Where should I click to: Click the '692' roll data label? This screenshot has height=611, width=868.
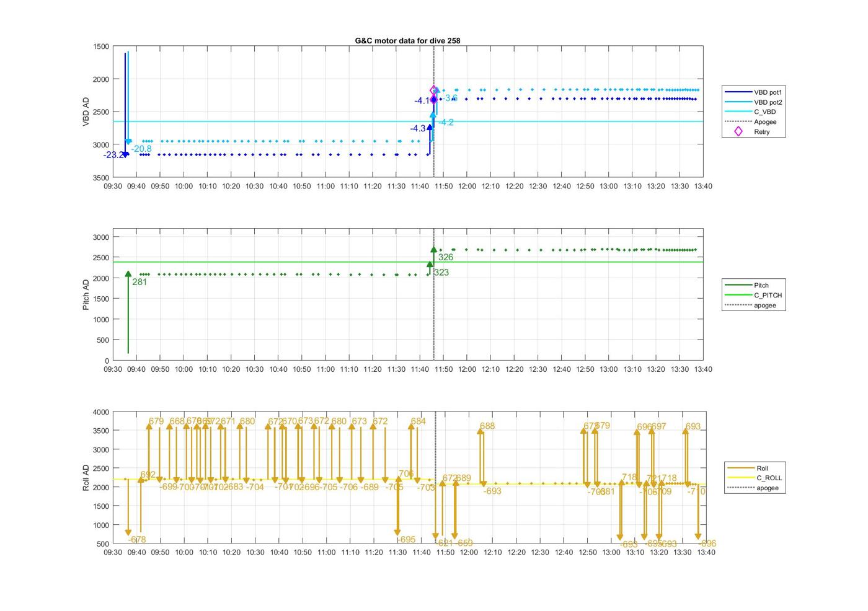148,475
